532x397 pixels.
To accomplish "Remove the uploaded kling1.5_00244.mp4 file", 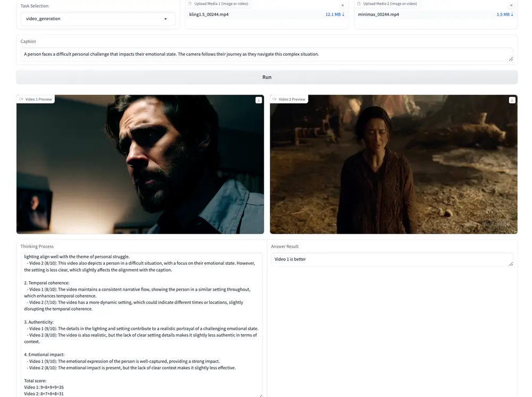I will pyautogui.click(x=342, y=5).
